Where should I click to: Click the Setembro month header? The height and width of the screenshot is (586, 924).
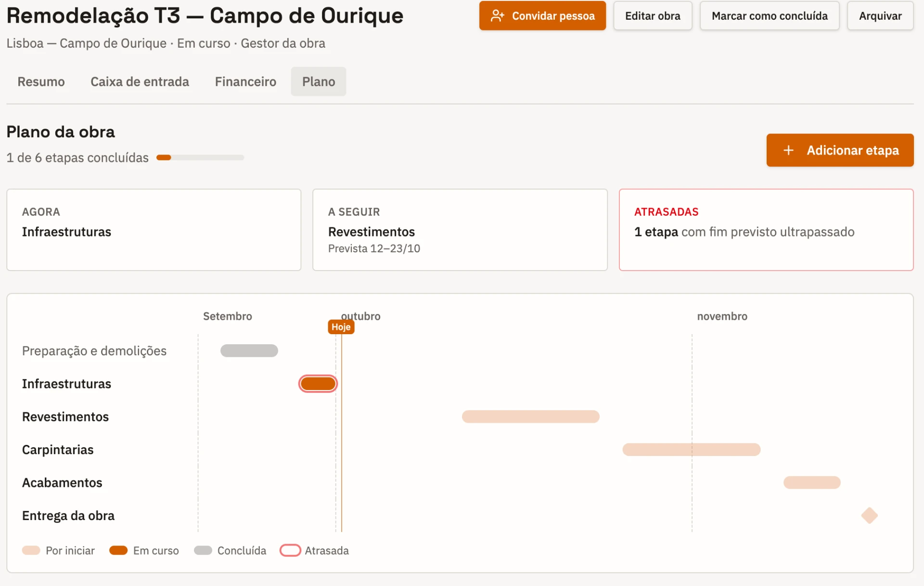(x=228, y=316)
